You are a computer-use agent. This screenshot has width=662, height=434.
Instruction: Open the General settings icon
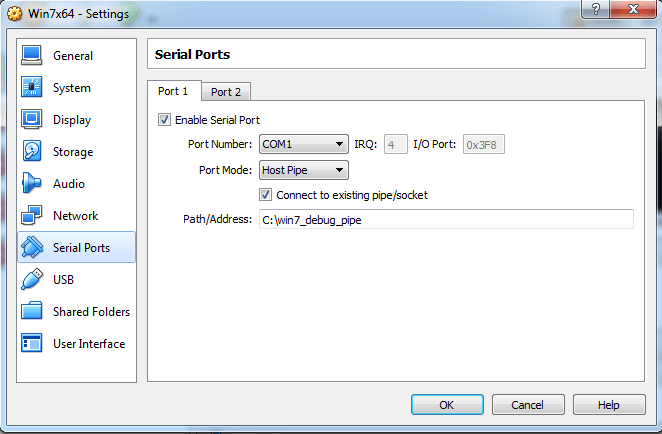tap(32, 56)
